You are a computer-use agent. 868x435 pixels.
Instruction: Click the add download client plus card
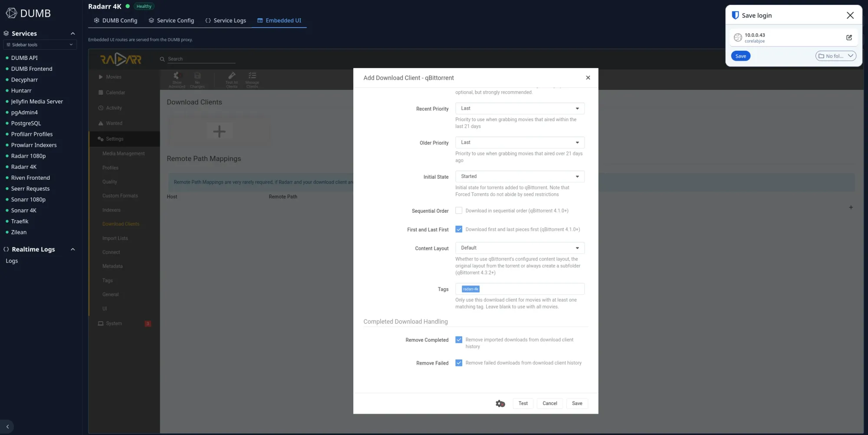click(x=219, y=131)
